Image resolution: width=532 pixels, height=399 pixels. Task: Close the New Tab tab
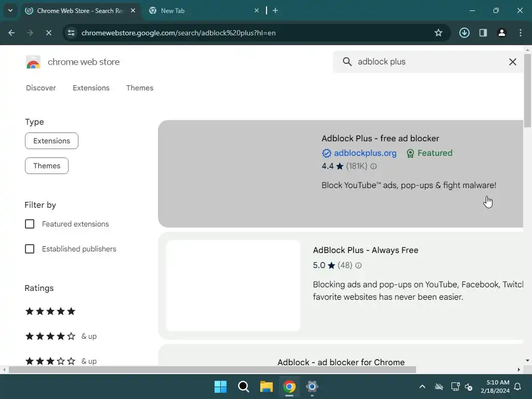click(x=257, y=10)
